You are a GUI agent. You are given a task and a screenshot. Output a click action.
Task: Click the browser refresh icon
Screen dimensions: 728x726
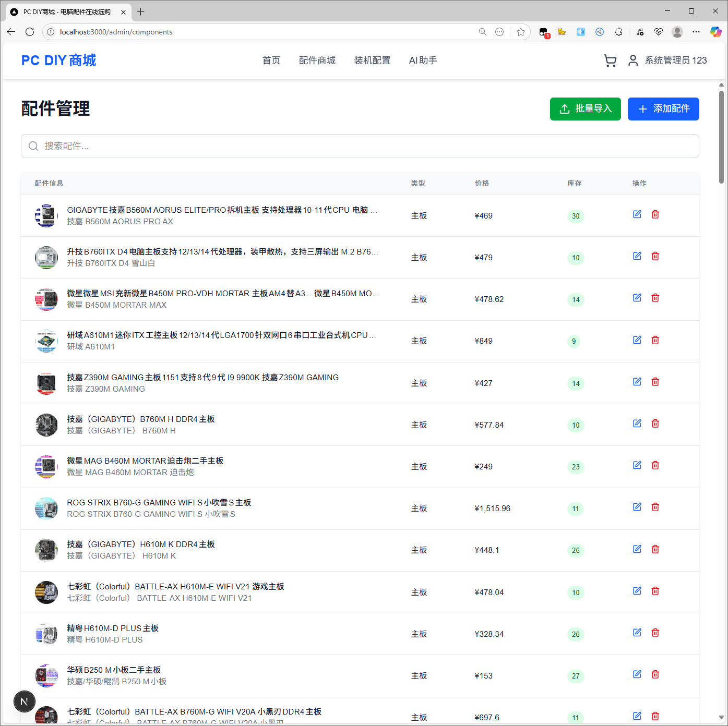point(30,32)
